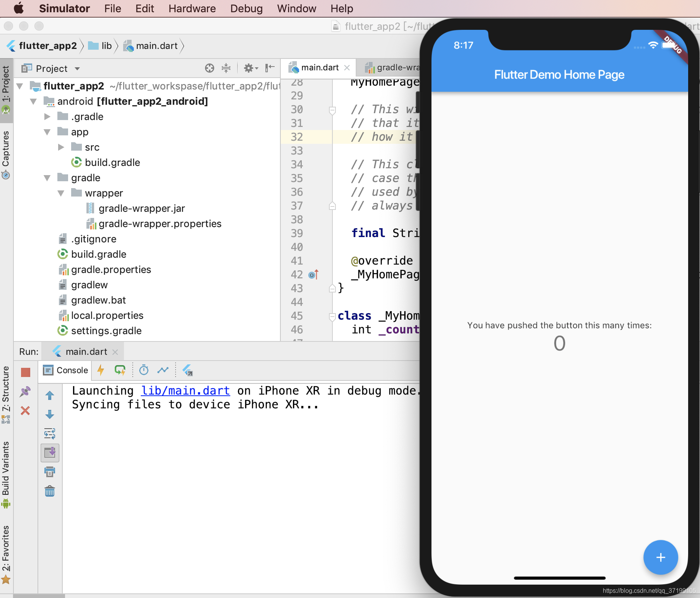Collapse the flutter_app2 root folder
Viewport: 700px width, 598px height.
tap(20, 86)
